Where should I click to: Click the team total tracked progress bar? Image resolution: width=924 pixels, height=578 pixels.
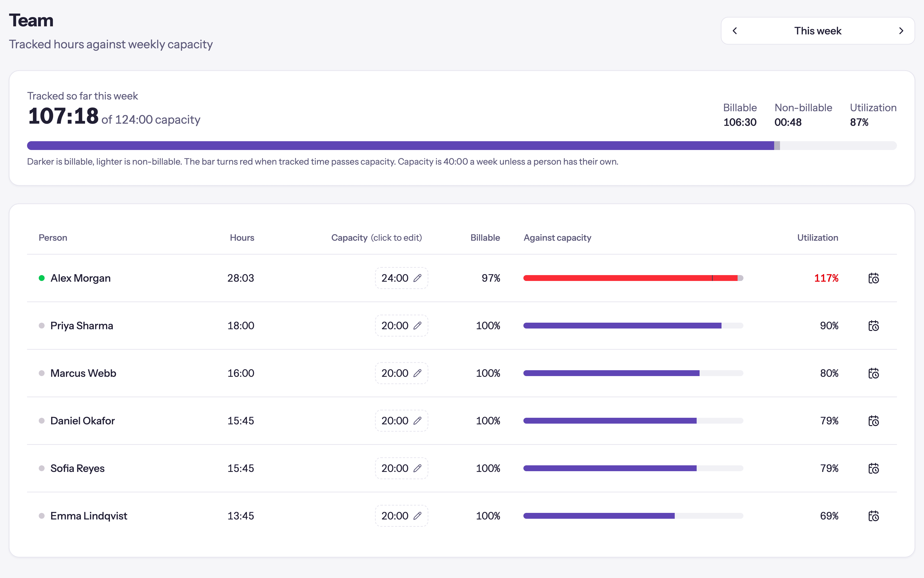point(462,146)
